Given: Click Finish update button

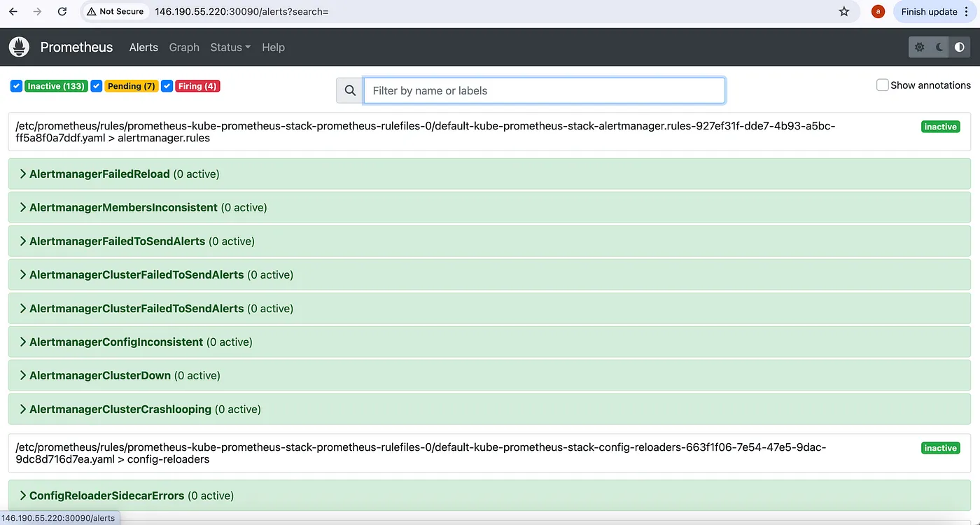Looking at the screenshot, I should 929,11.
